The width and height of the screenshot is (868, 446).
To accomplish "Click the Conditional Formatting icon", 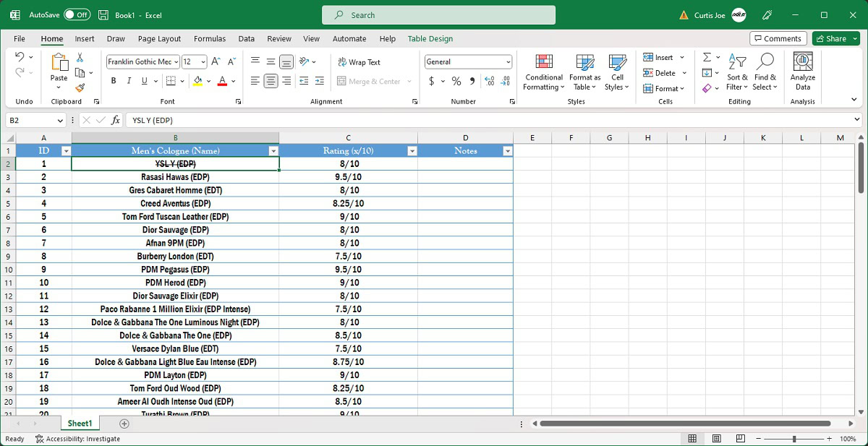I will [543, 72].
